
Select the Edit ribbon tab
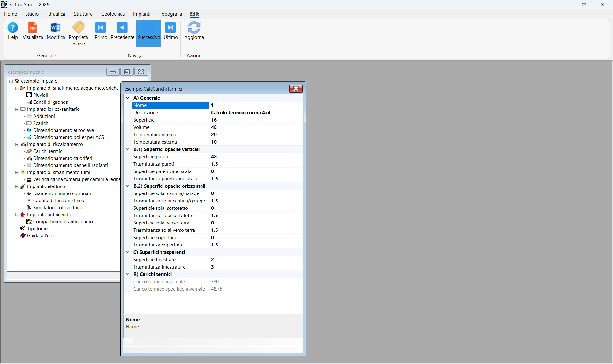tap(194, 14)
